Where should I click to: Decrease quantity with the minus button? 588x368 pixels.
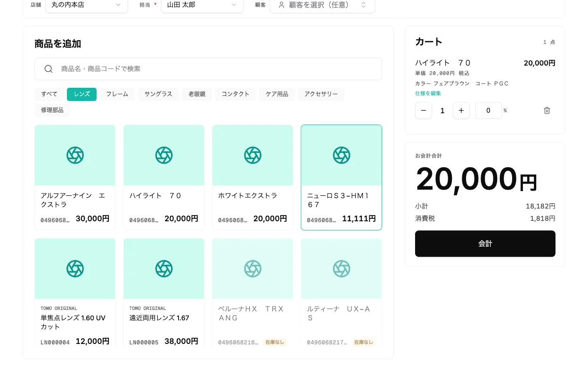[x=424, y=110]
